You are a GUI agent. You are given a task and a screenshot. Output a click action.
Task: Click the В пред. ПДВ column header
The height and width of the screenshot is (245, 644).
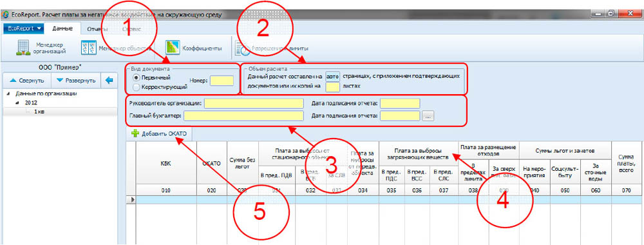coord(277,175)
